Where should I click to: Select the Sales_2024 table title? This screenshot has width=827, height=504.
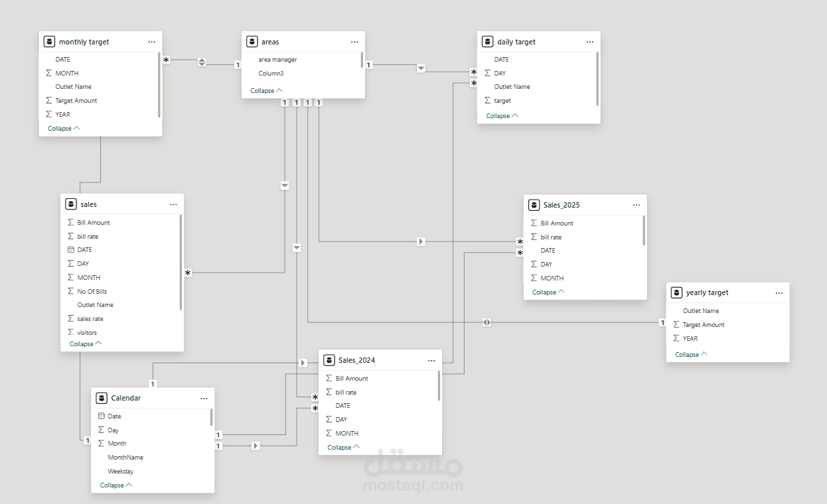tap(356, 360)
